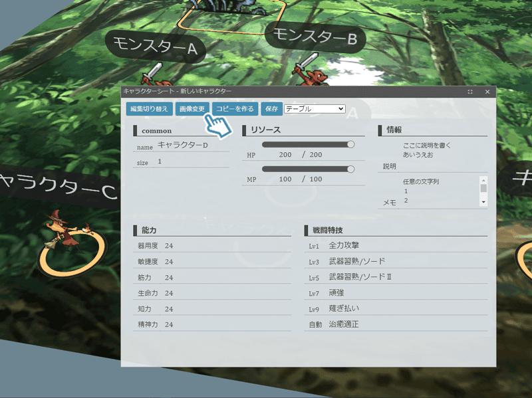
Task: Select the 生命力 value 24
Action: [x=169, y=293]
